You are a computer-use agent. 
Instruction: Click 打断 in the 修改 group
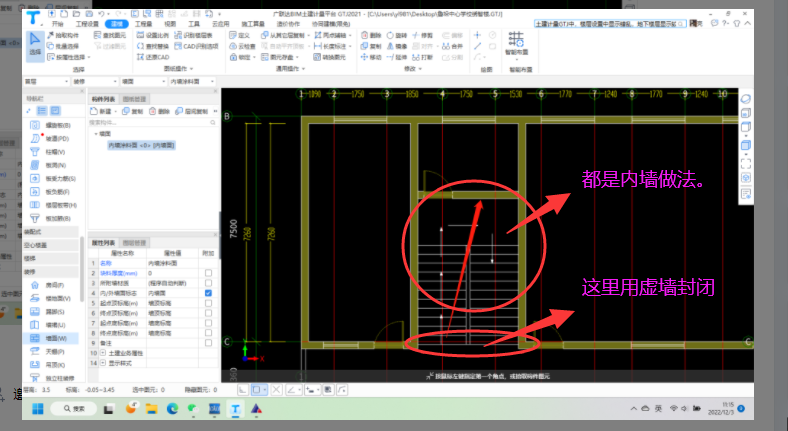[x=422, y=57]
